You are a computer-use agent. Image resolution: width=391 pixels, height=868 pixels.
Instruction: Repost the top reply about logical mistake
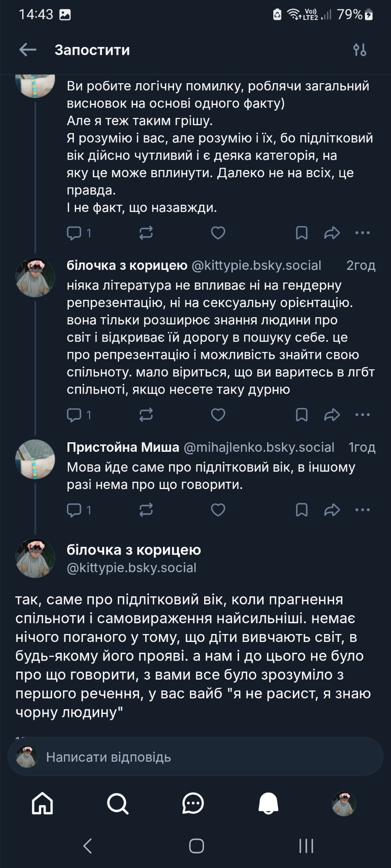146,233
